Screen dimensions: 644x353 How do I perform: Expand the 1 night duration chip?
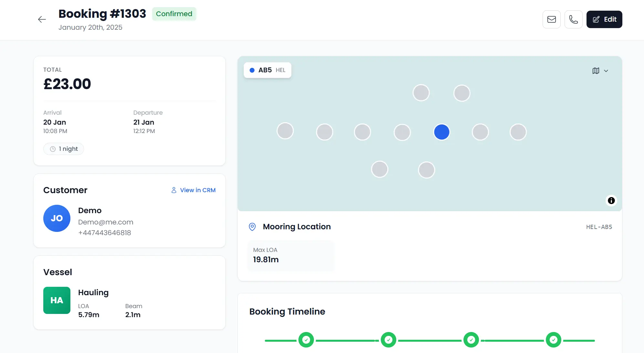[64, 149]
